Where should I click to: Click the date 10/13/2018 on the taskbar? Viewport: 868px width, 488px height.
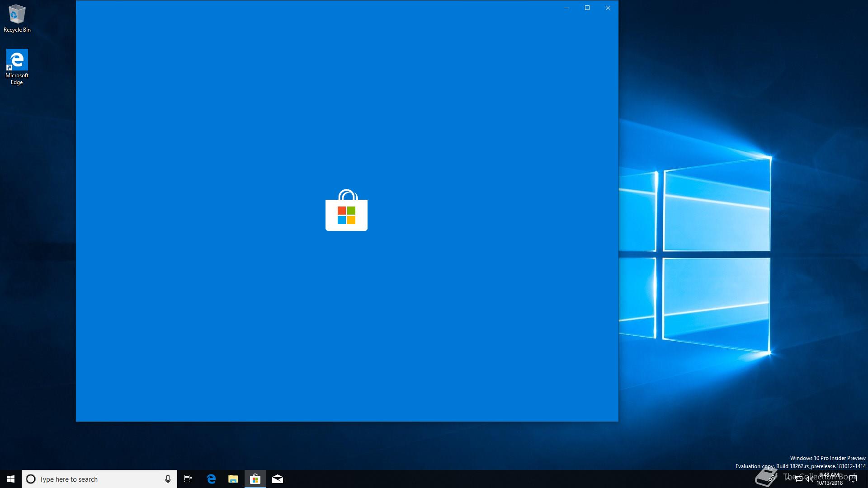[830, 482]
